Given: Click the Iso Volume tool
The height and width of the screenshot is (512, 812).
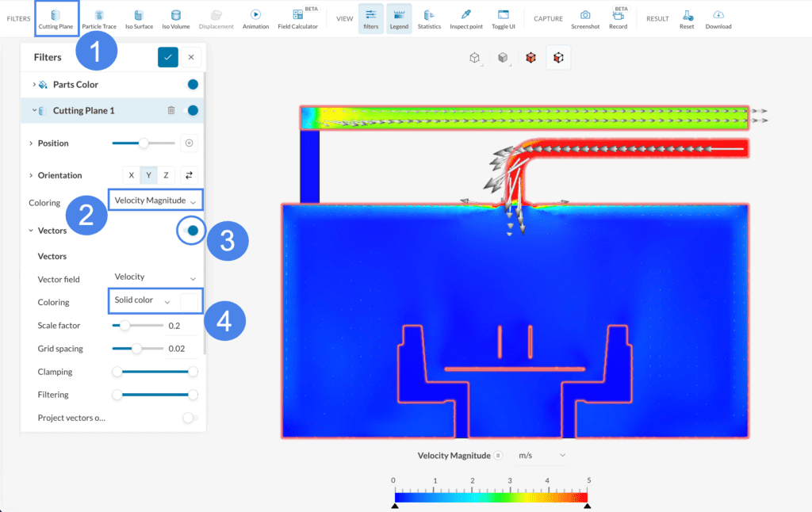Looking at the screenshot, I should click(x=175, y=19).
